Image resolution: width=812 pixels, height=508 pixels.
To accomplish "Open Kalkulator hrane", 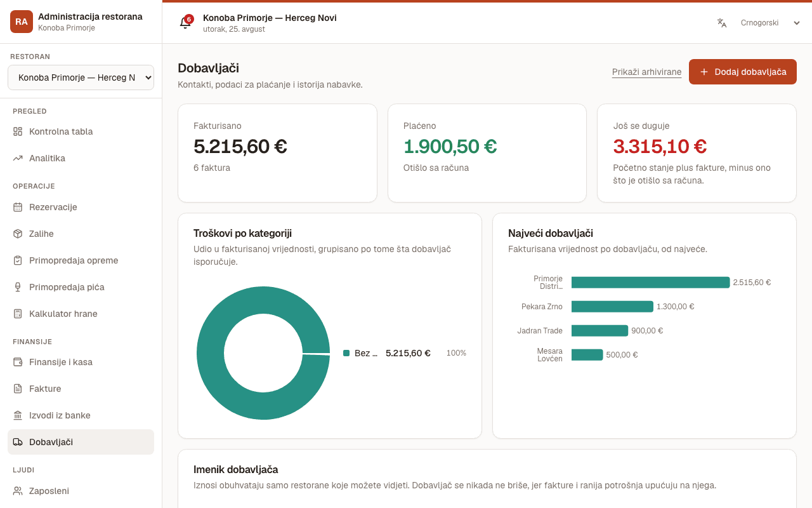I will 81,314.
